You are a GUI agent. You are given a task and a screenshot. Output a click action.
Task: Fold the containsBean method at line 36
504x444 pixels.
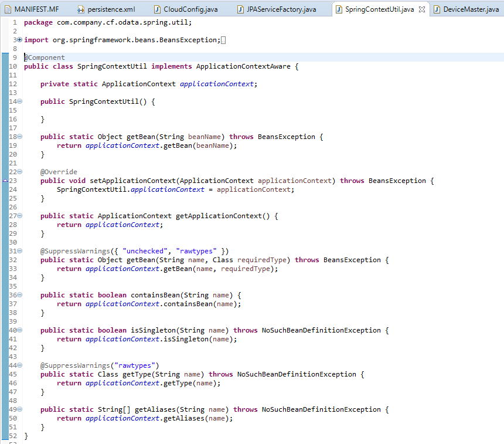pos(19,295)
